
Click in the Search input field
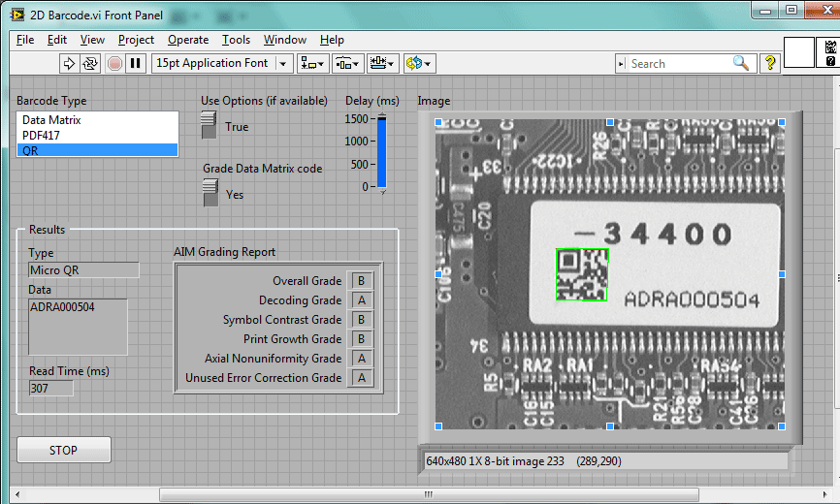[x=677, y=63]
